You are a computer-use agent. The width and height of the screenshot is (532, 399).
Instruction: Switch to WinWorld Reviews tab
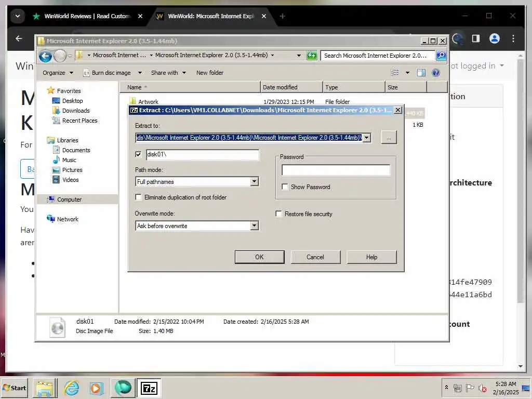[87, 16]
